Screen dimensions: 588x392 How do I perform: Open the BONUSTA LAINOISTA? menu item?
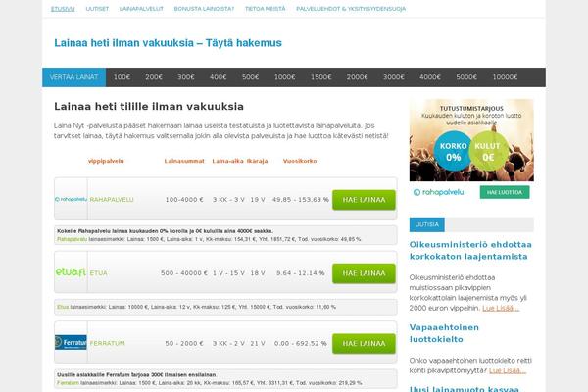point(204,9)
